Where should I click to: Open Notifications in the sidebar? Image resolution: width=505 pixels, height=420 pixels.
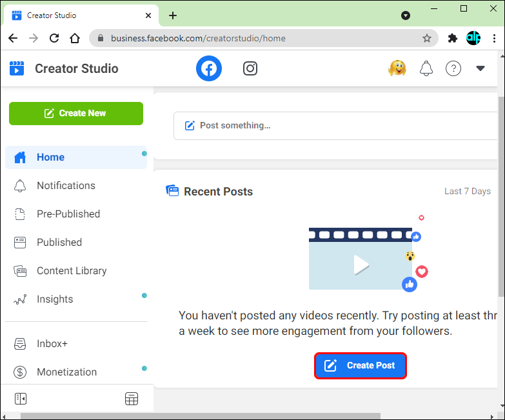(x=76, y=186)
